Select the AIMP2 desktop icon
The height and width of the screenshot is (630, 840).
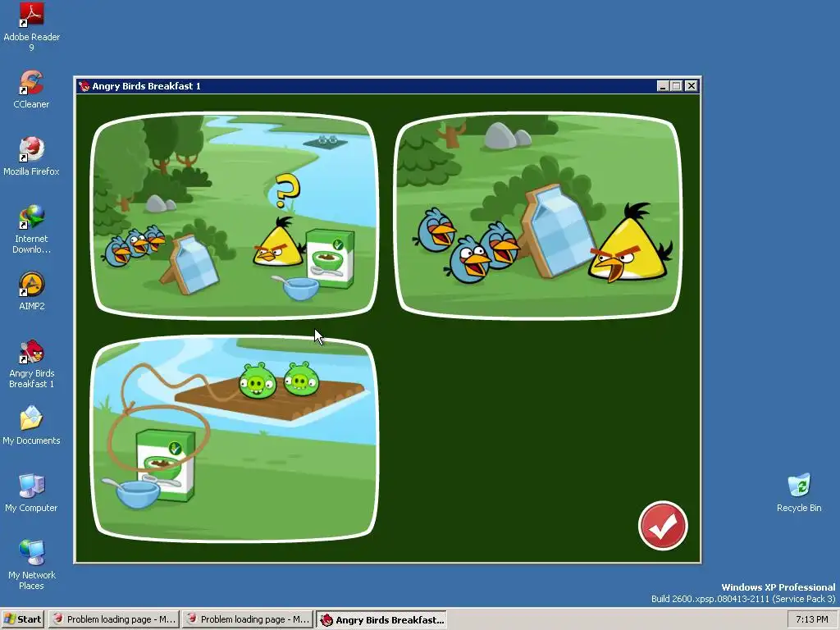(x=31, y=291)
